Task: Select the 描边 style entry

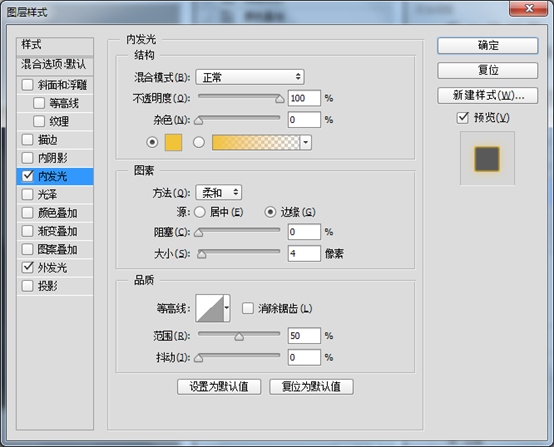Action: [x=55, y=140]
